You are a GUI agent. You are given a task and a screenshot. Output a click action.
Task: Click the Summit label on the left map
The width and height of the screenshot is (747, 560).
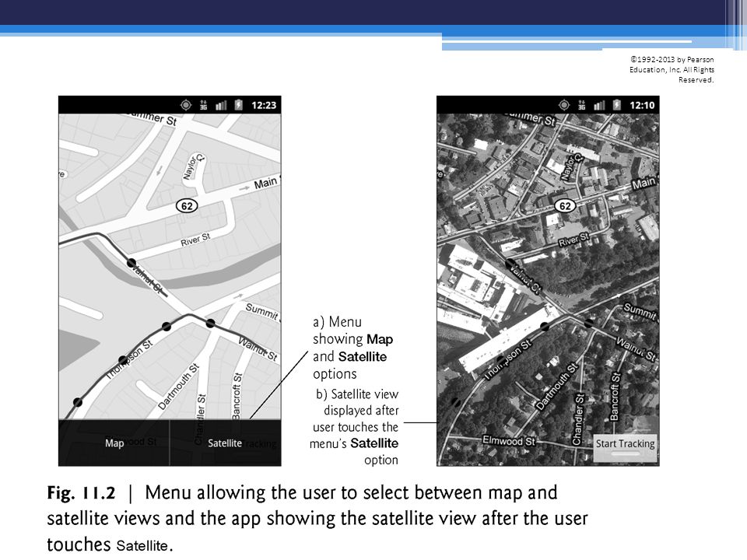point(261,311)
